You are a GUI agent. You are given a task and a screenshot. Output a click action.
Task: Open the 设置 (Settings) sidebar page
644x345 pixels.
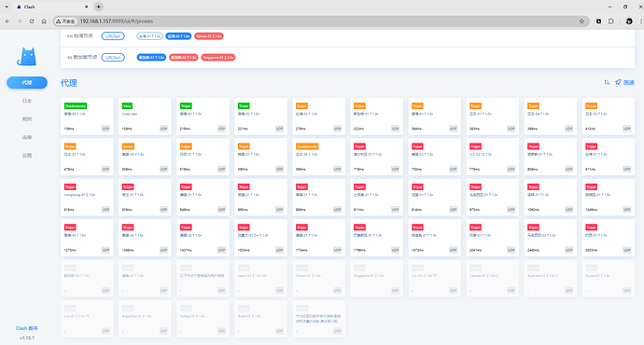pos(27,155)
